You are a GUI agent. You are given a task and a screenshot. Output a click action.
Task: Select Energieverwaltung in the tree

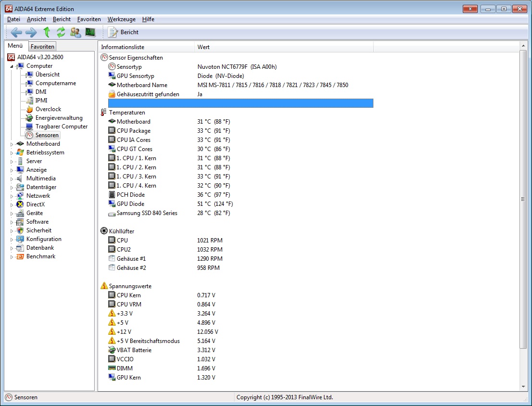coord(59,118)
